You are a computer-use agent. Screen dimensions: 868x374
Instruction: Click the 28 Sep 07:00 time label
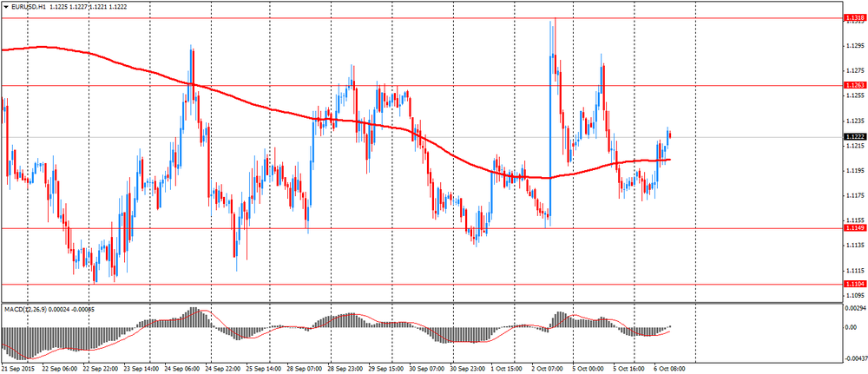pos(305,367)
